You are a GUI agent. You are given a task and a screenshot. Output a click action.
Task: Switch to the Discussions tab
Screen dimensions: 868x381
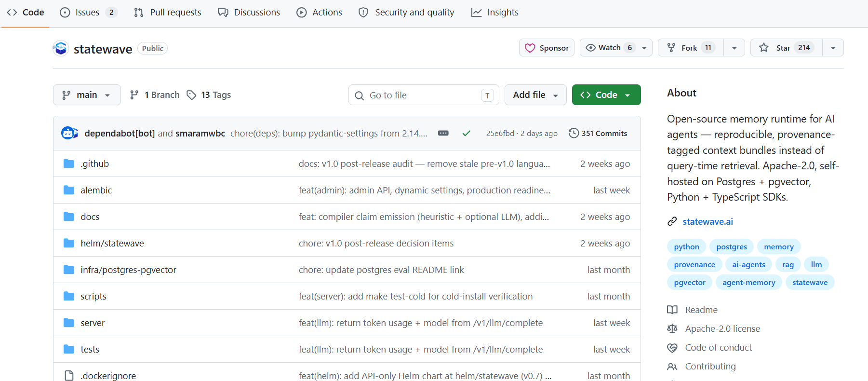pos(249,13)
